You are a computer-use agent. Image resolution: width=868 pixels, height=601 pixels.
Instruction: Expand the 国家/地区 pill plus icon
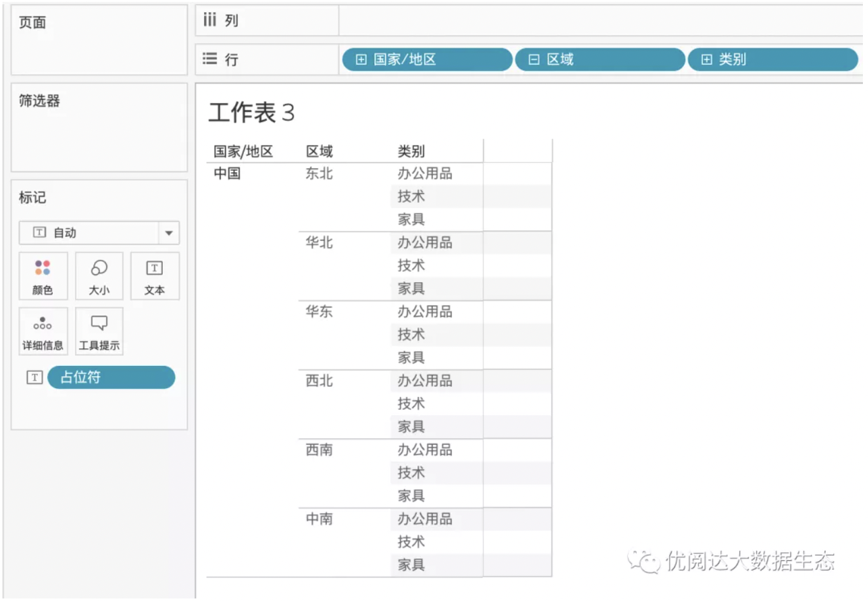(x=361, y=60)
